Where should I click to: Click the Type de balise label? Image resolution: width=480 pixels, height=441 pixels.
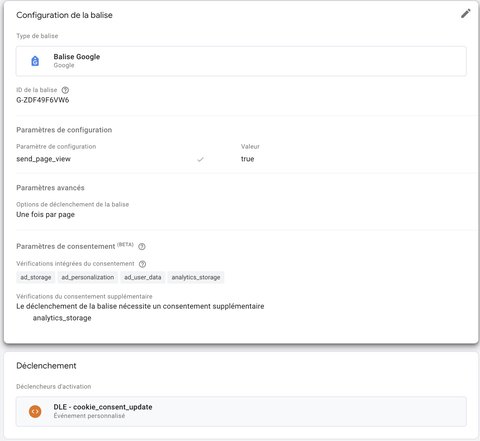[37, 36]
